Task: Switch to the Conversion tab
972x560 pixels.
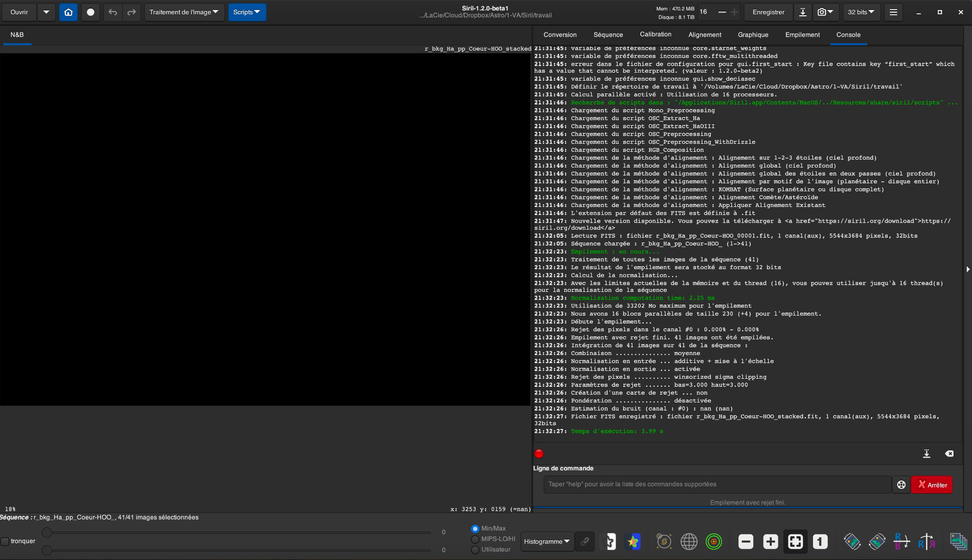Action: 560,35
